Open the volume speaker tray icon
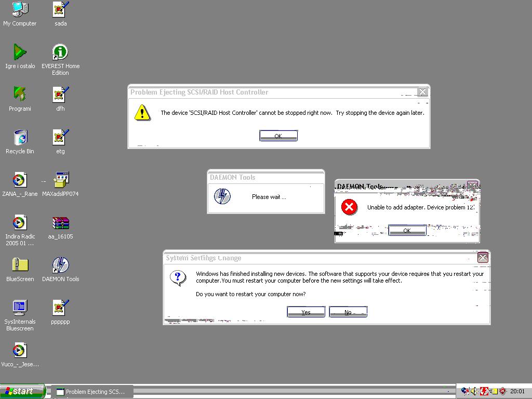532x399 pixels. [x=474, y=391]
